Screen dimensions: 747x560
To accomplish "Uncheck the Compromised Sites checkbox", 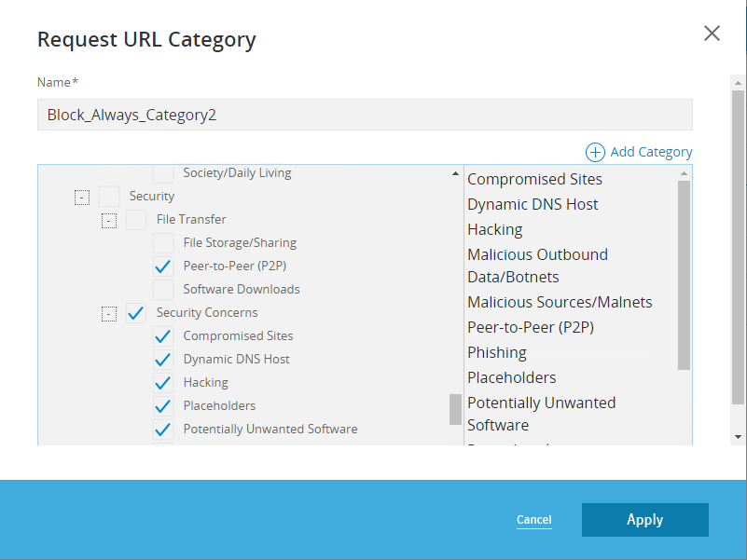I will click(163, 336).
